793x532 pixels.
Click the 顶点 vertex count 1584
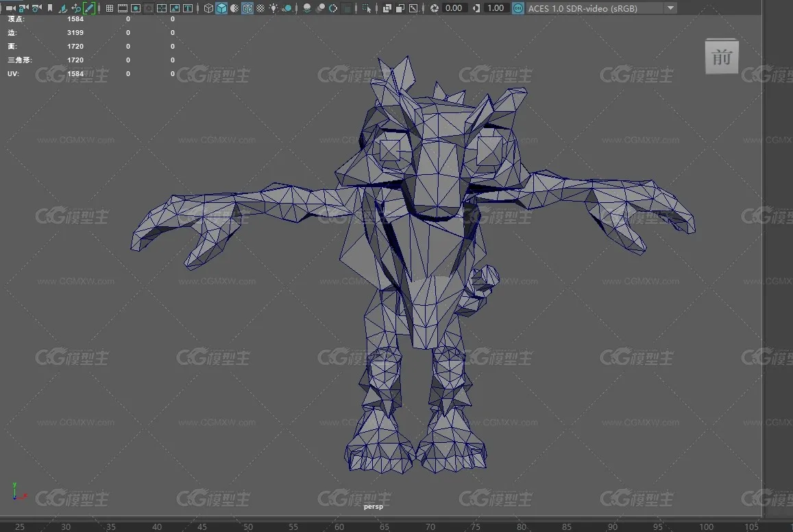(75, 19)
